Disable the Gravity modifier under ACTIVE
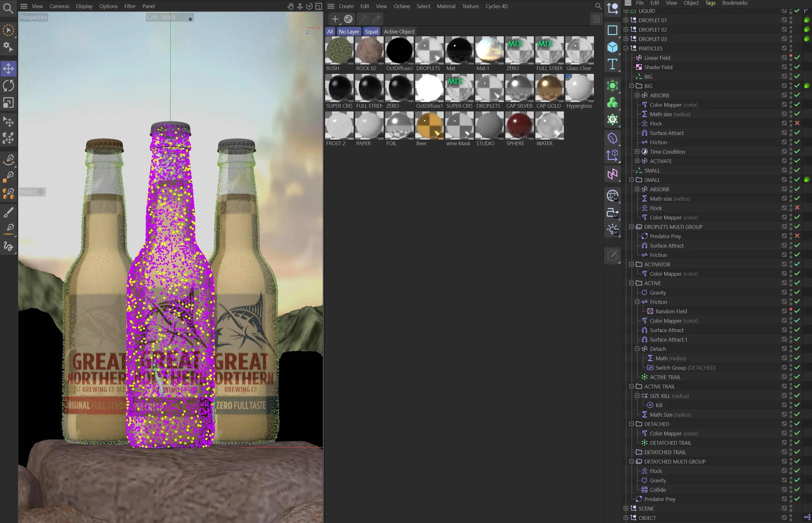This screenshot has width=812, height=523. [x=797, y=292]
